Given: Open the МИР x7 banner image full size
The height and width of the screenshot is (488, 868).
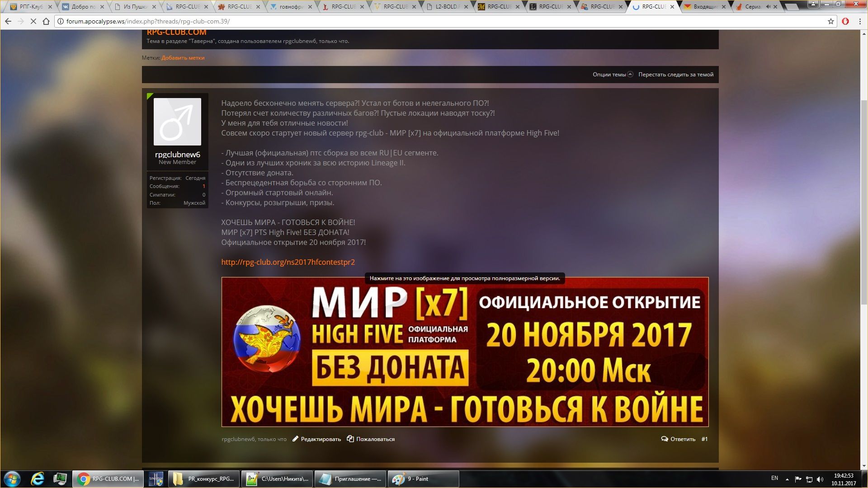Looking at the screenshot, I should [x=465, y=352].
